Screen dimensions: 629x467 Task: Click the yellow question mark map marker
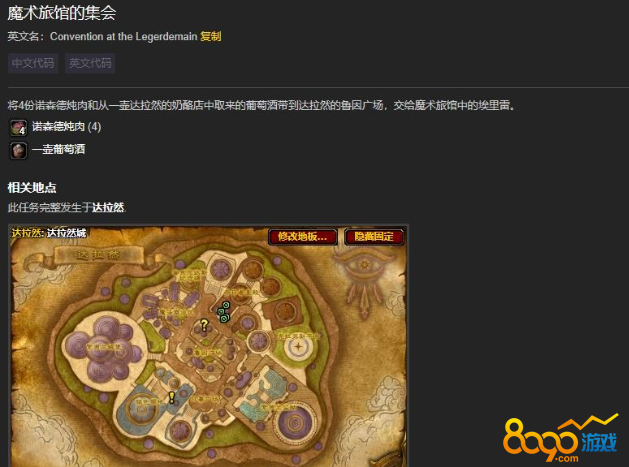point(204,325)
